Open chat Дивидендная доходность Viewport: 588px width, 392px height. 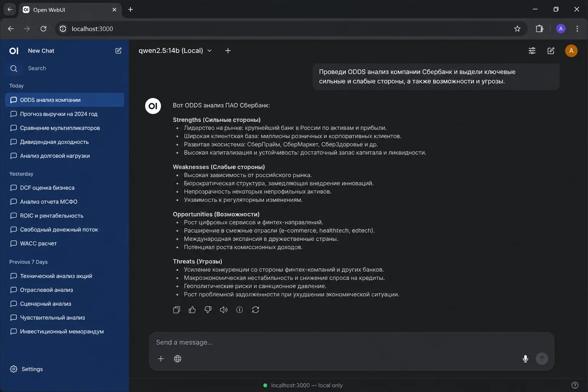click(65, 142)
